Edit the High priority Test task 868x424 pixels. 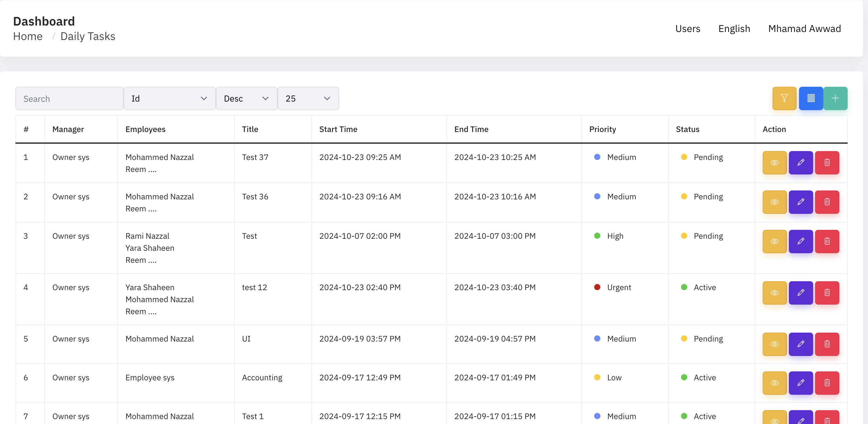pyautogui.click(x=801, y=241)
